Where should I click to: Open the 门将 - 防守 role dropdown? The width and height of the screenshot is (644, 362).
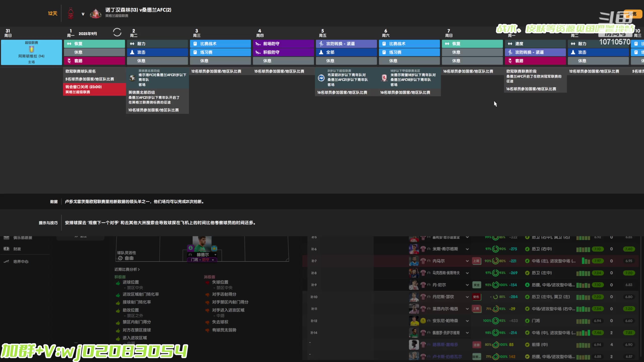(x=202, y=260)
